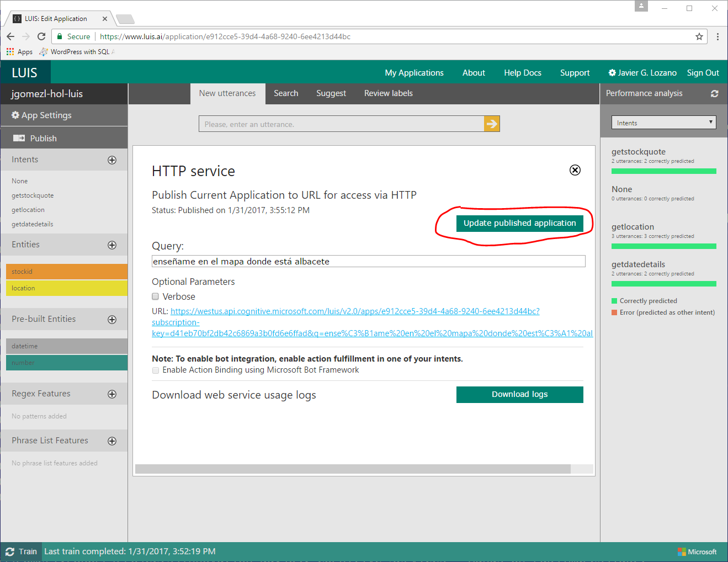
Task: Open App Settings gear item
Action: [42, 115]
